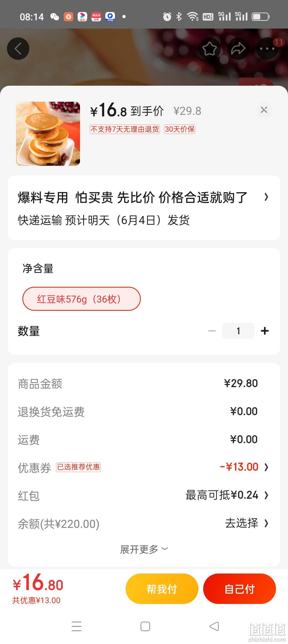Open the delivery address row chevron
This screenshot has width=288, height=644.
[266, 197]
